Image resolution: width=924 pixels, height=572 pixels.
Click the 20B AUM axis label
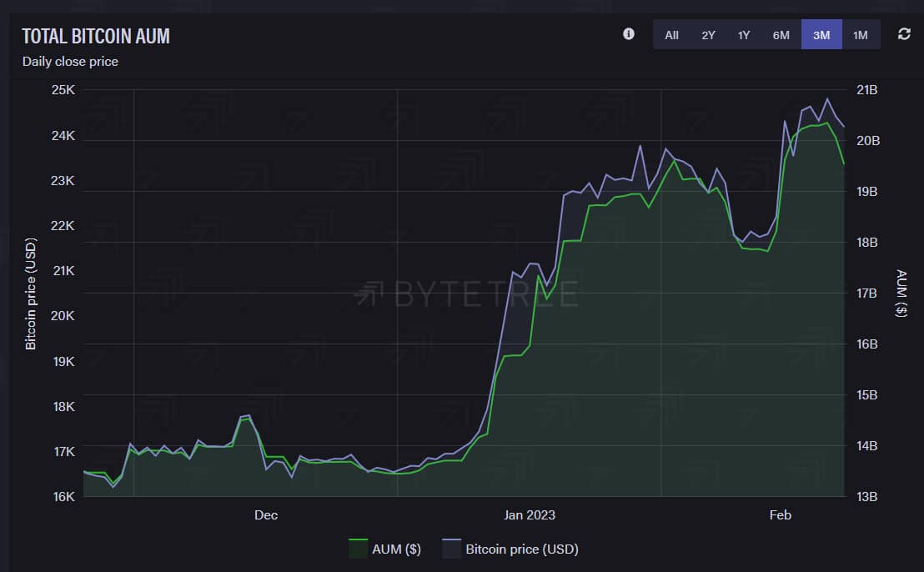[867, 141]
